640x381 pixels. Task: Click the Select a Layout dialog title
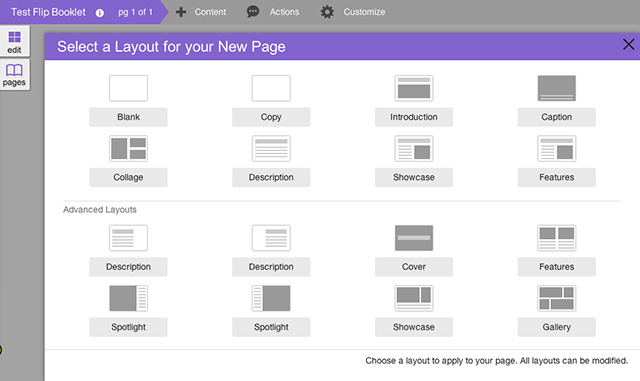click(x=171, y=47)
